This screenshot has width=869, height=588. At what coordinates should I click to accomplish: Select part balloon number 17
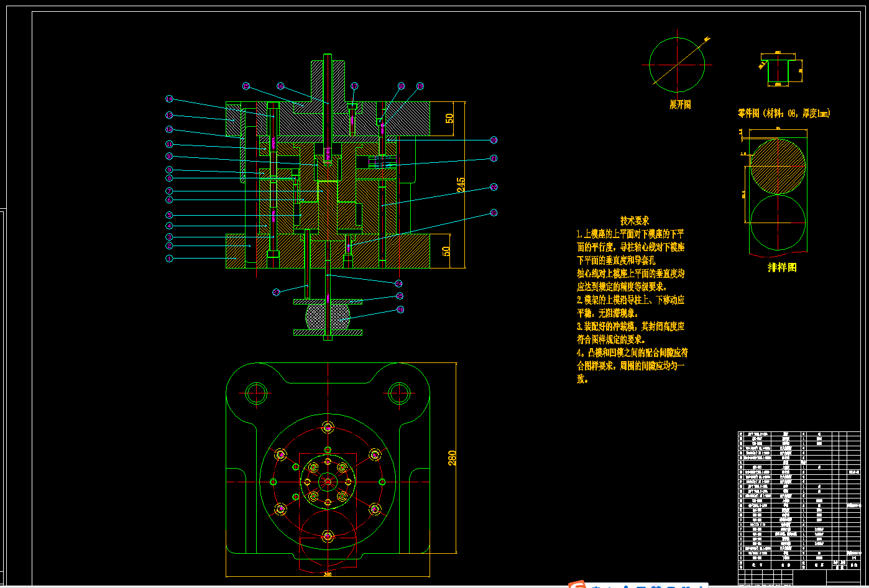354,86
